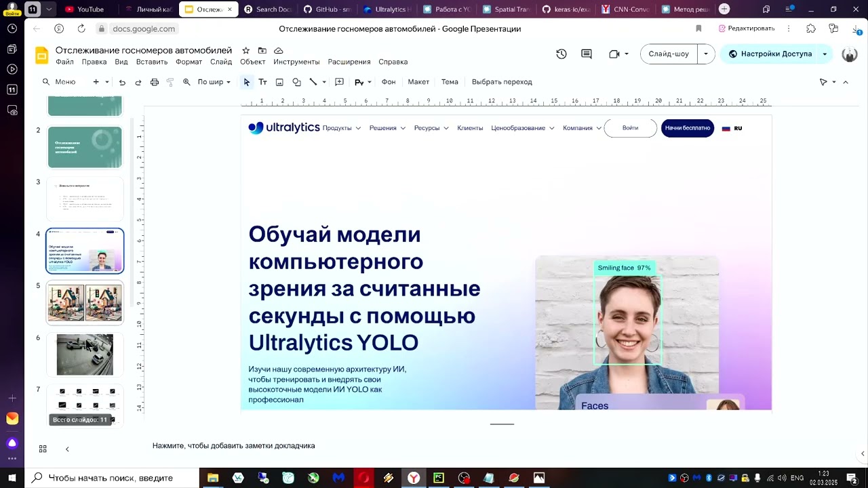The height and width of the screenshot is (488, 868).
Task: Insert an image with picture icon
Action: (x=279, y=82)
